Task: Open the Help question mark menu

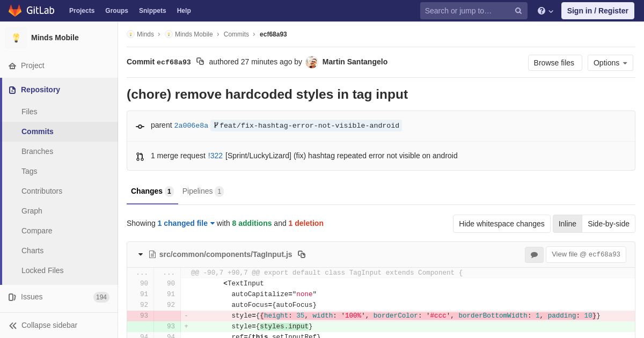Action: coord(545,11)
